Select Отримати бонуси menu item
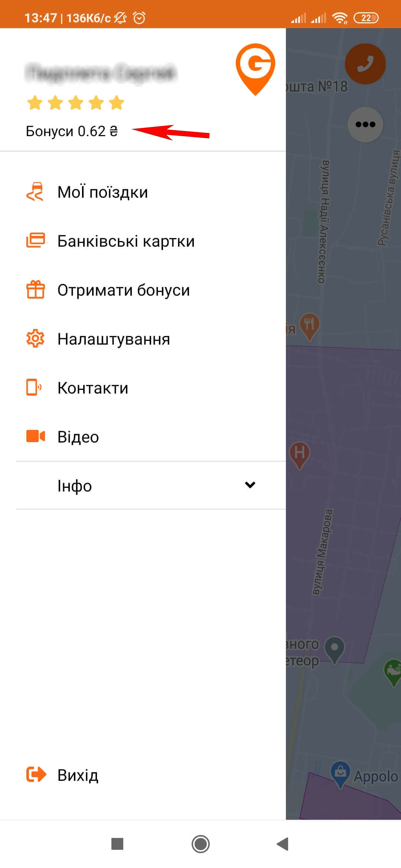The height and width of the screenshot is (868, 401). coord(143,290)
